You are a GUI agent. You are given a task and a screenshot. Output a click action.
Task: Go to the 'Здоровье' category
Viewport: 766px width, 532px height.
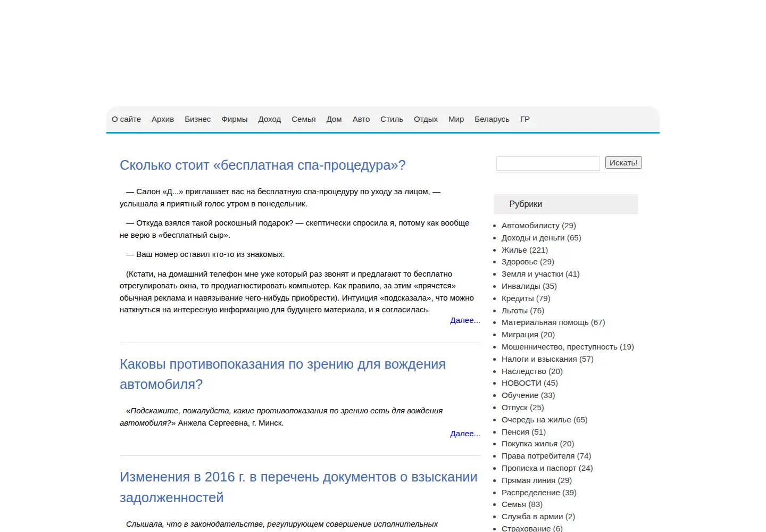pos(520,262)
